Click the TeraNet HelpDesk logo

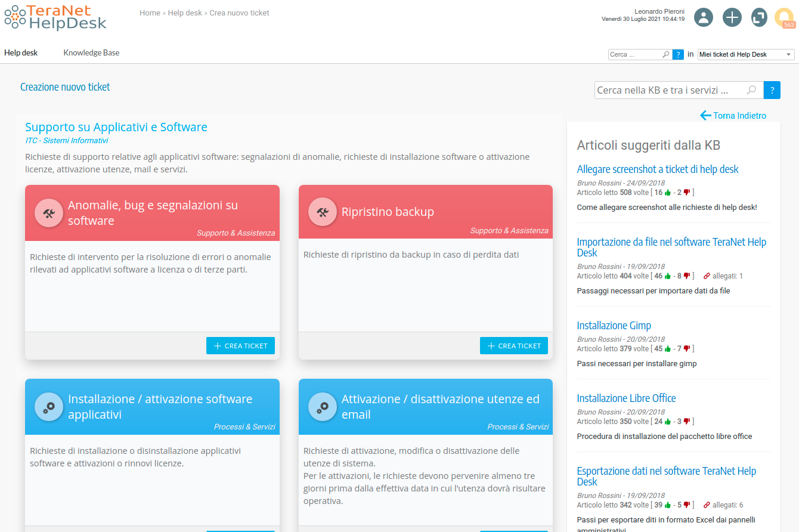55,17
